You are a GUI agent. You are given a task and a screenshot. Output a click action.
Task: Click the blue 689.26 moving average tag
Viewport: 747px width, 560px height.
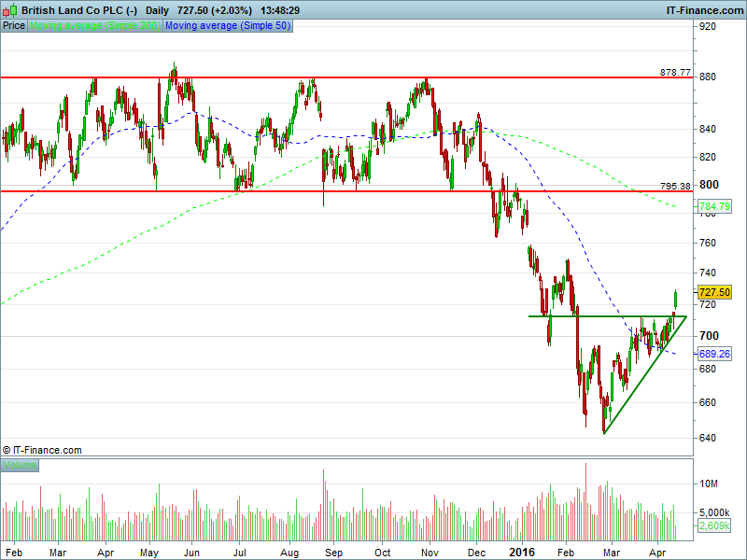coord(714,354)
